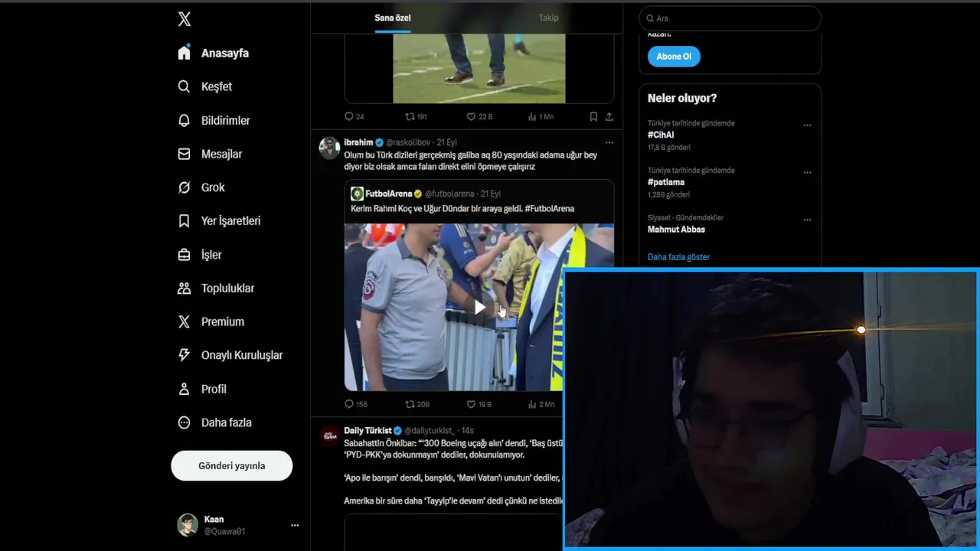Screen dimensions: 980x551
Task: Open more options for #patlama trend
Action: pyautogui.click(x=807, y=173)
